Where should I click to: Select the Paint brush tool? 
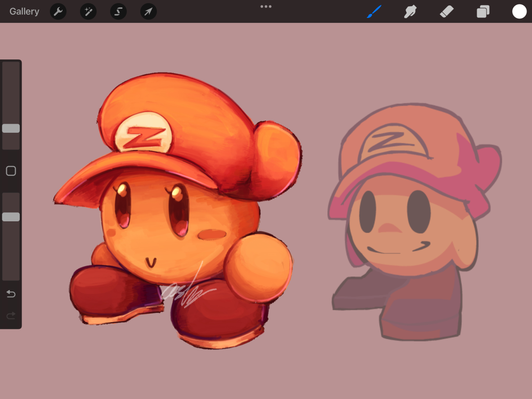(x=374, y=12)
